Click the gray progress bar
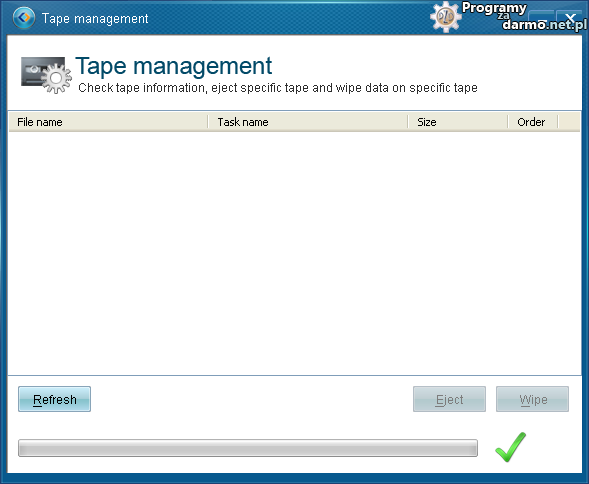The width and height of the screenshot is (589, 484). tap(248, 448)
